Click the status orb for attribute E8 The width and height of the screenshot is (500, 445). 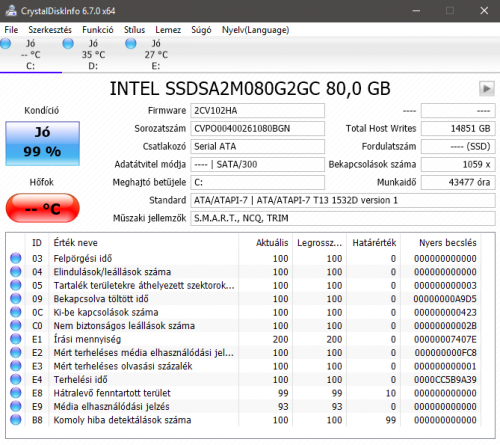[16, 393]
